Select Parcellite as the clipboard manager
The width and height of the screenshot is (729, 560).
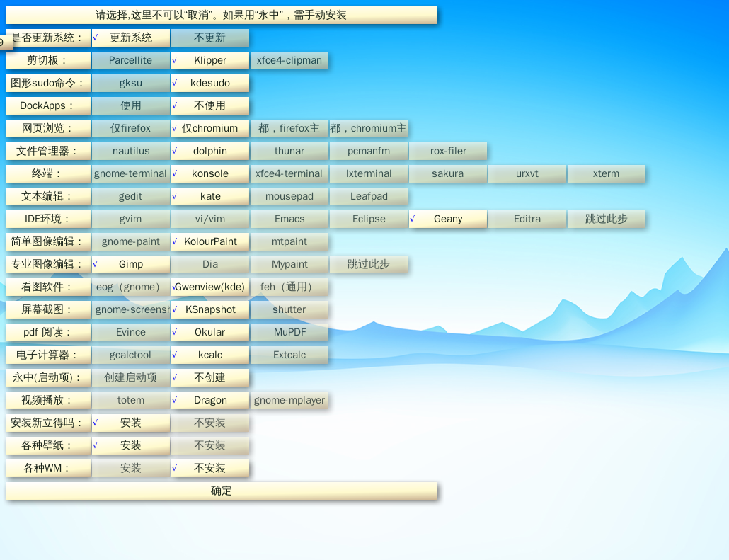tap(131, 60)
